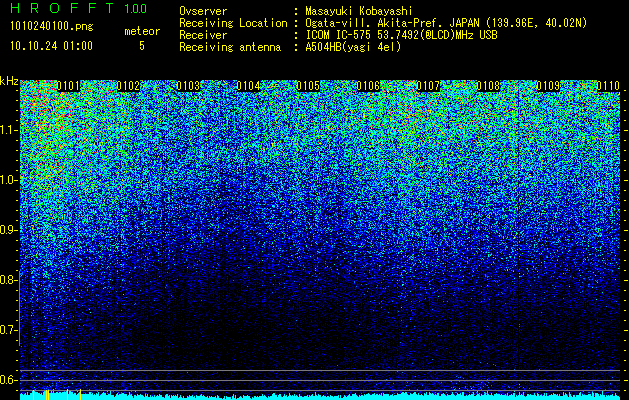Select the 0107 time marker
The height and width of the screenshot is (400, 629).
click(x=428, y=86)
